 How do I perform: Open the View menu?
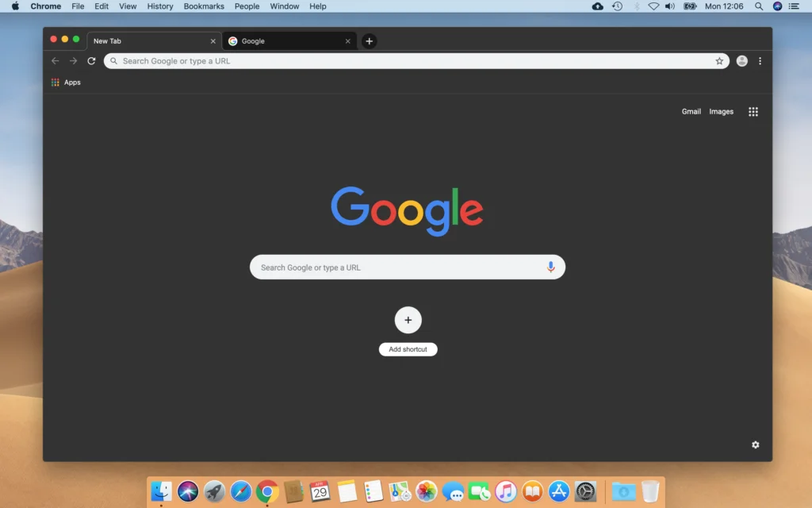(x=128, y=6)
